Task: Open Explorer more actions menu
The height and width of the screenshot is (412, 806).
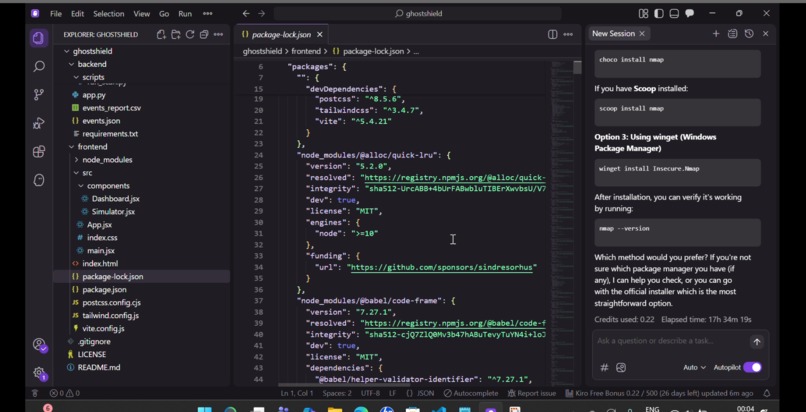Action: pos(218,34)
